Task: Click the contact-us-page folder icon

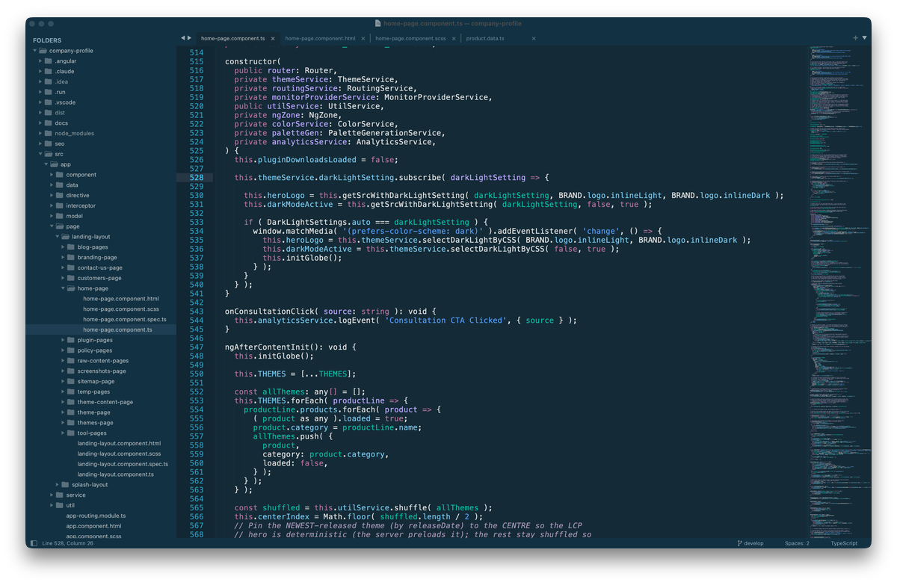Action: click(x=70, y=267)
